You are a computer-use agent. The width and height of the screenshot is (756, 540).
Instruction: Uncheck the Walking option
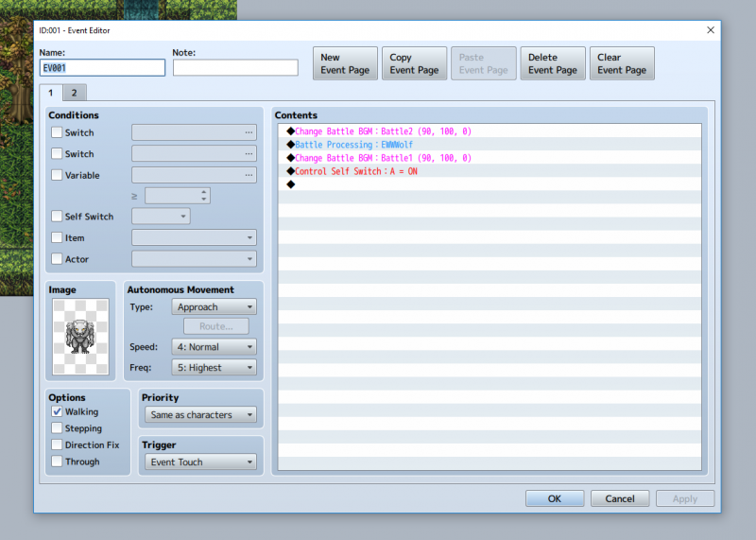[57, 411]
